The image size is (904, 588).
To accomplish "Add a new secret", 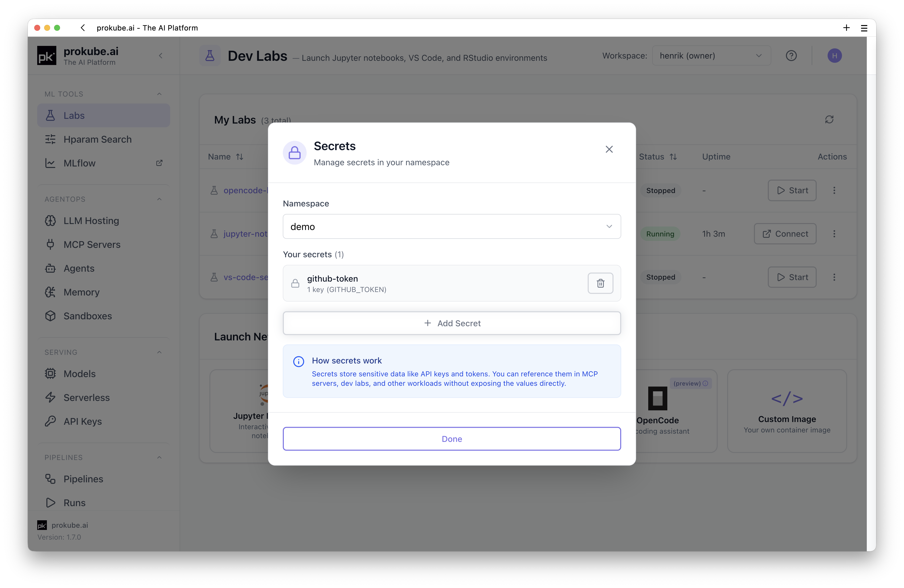I will (x=452, y=323).
